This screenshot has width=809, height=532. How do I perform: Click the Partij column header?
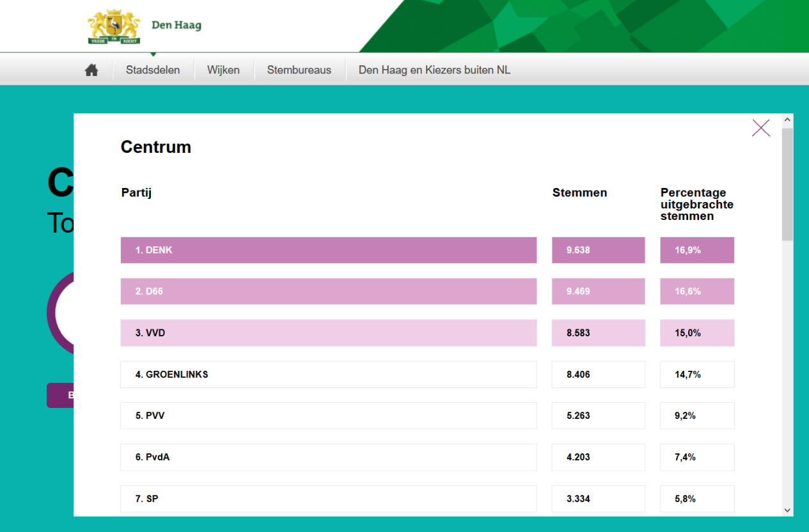(136, 193)
